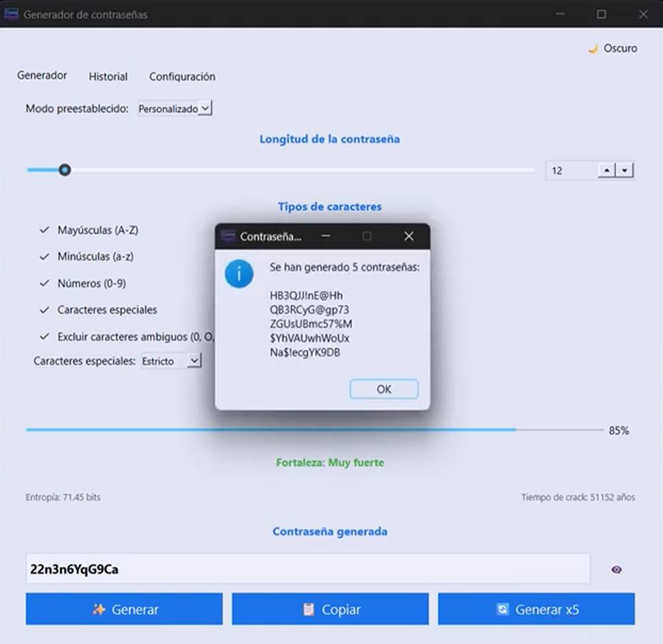Expand the Caracteres especiales Estricto dropdown
663x644 pixels.
[171, 361]
